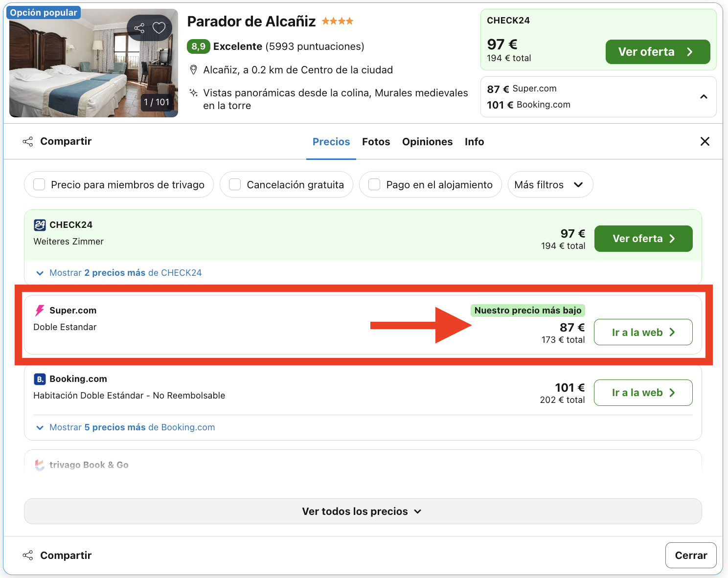The height and width of the screenshot is (578, 728).
Task: Click the share icon near Compartir at the bottom
Action: pyautogui.click(x=28, y=555)
